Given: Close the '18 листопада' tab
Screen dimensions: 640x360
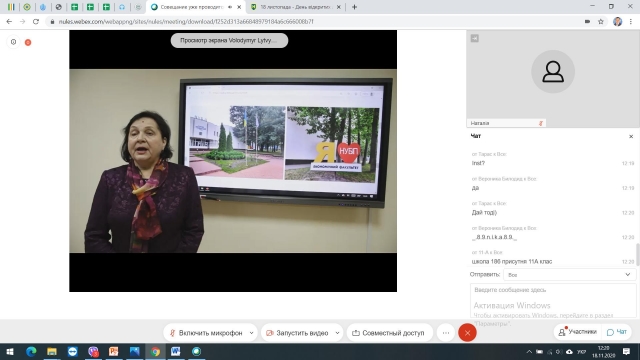Looking at the screenshot, I should tap(339, 7).
